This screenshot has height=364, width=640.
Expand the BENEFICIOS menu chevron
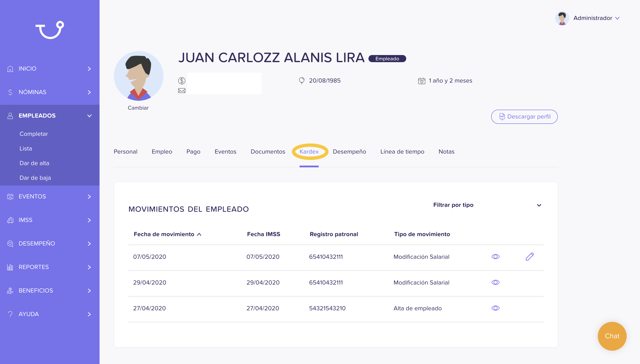click(89, 291)
